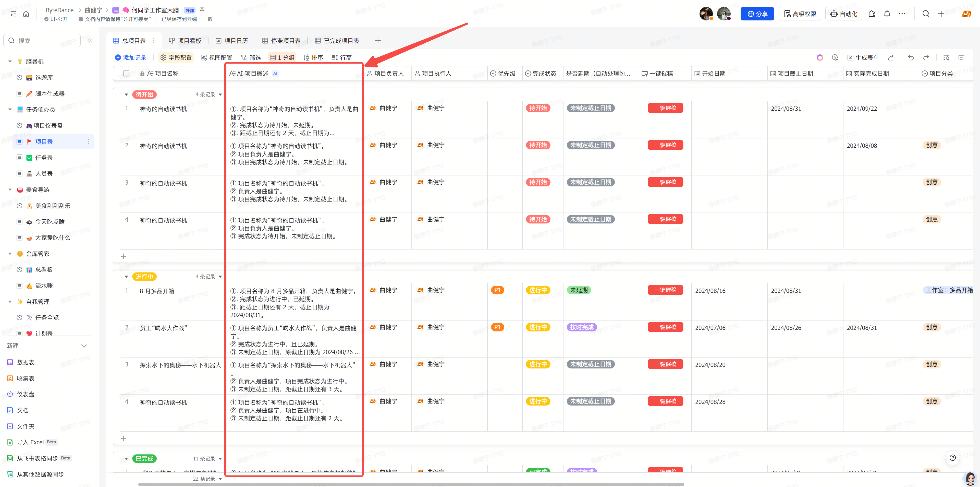Switch to the 项目看板 tab
This screenshot has height=487, width=980.
pyautogui.click(x=185, y=41)
